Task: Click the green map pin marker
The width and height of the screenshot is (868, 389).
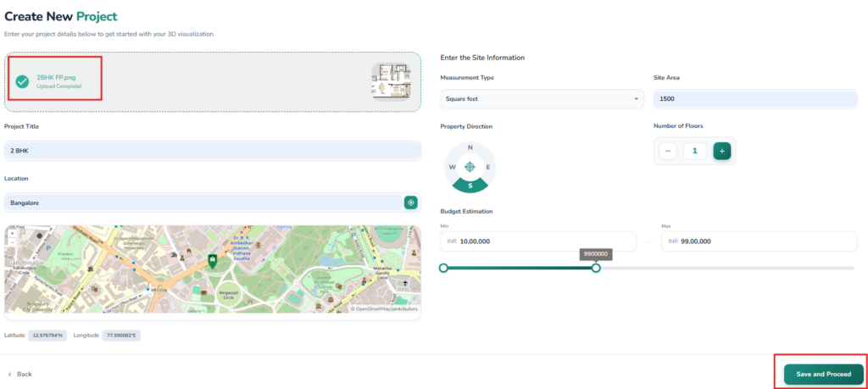Action: [212, 260]
